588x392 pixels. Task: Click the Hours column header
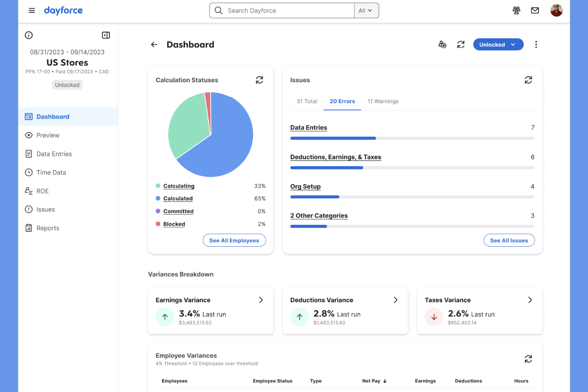click(x=521, y=381)
